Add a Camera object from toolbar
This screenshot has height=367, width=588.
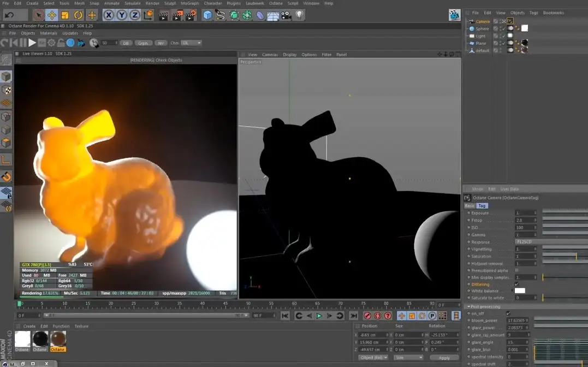pyautogui.click(x=286, y=15)
